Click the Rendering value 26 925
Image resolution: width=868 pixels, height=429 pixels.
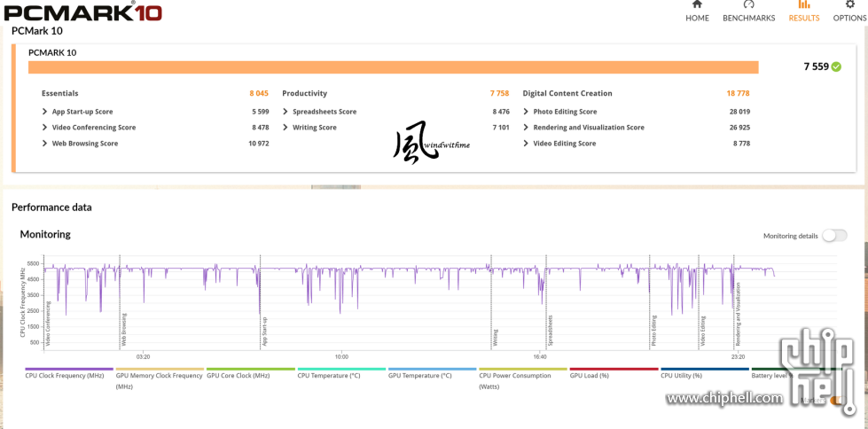pyautogui.click(x=739, y=128)
